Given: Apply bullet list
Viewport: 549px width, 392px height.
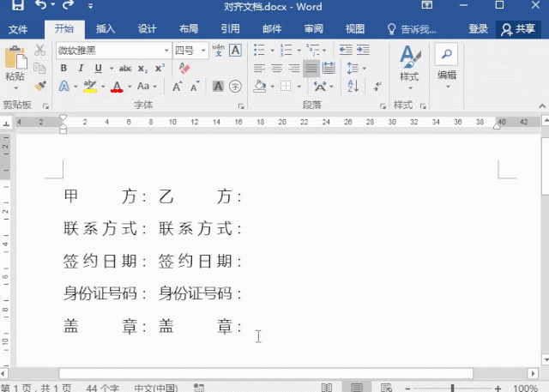Looking at the screenshot, I should (259, 50).
